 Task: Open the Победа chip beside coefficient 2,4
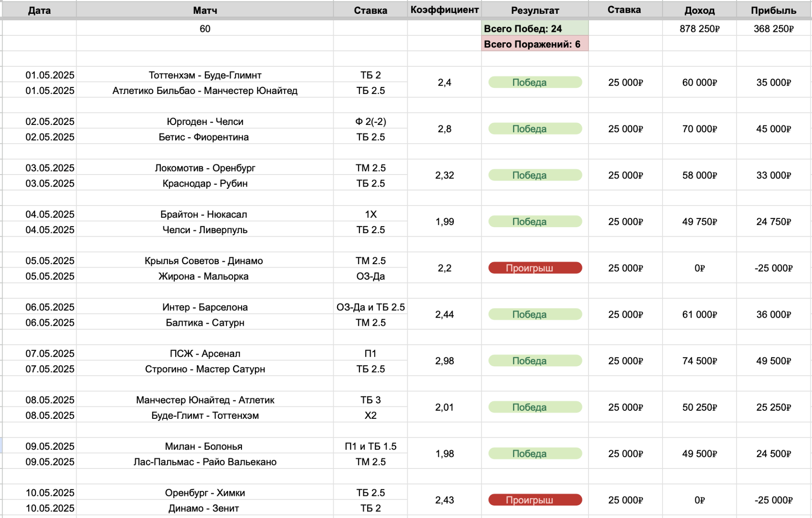point(535,82)
